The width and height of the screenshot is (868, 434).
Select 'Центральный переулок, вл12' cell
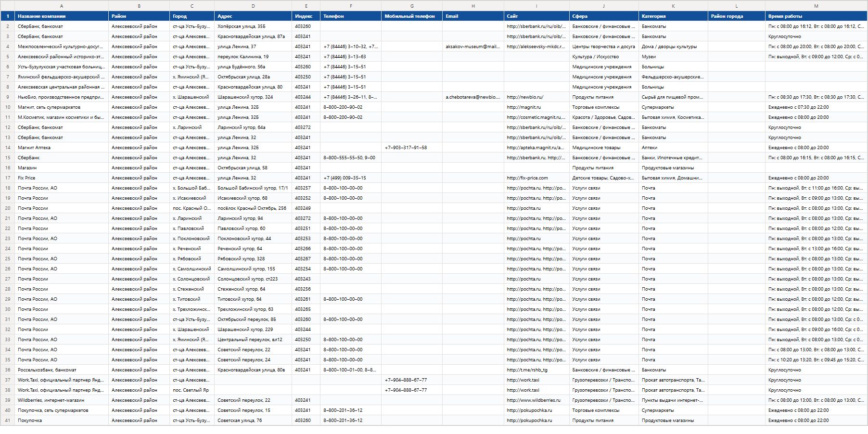tap(253, 340)
